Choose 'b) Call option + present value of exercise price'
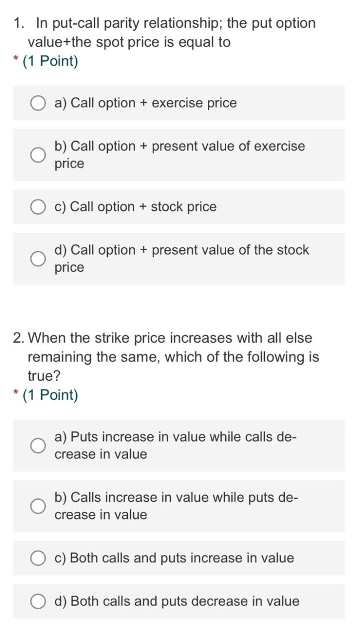The height and width of the screenshot is (644, 358). (x=38, y=155)
